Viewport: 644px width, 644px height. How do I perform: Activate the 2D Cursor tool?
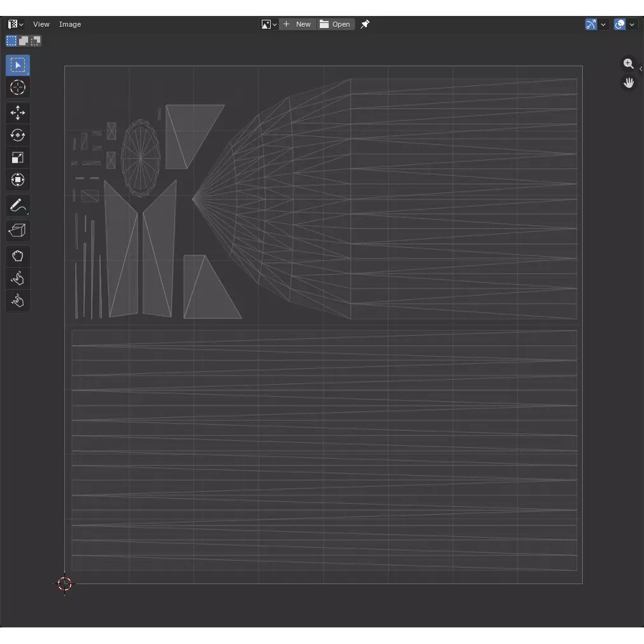click(x=18, y=88)
